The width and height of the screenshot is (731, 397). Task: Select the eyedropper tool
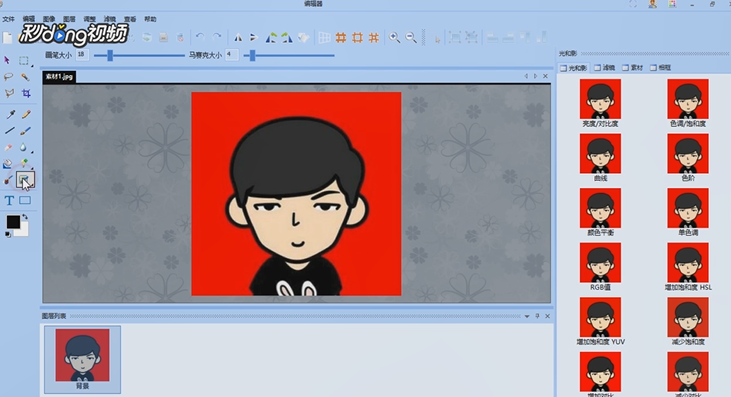click(x=10, y=114)
